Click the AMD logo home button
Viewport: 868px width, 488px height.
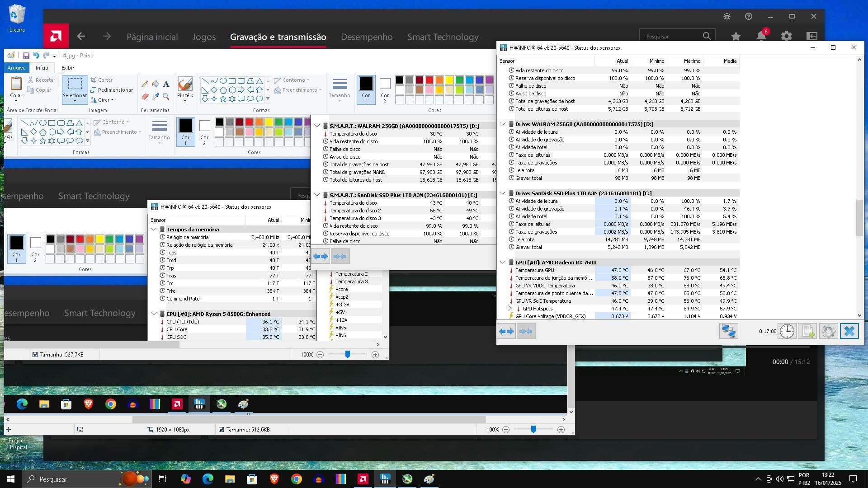pyautogui.click(x=56, y=36)
